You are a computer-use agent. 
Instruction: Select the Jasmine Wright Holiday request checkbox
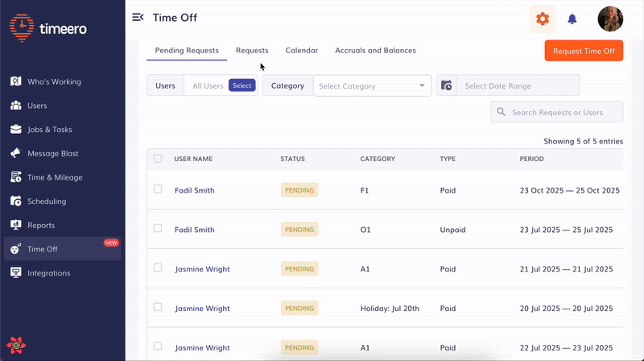coord(158,307)
